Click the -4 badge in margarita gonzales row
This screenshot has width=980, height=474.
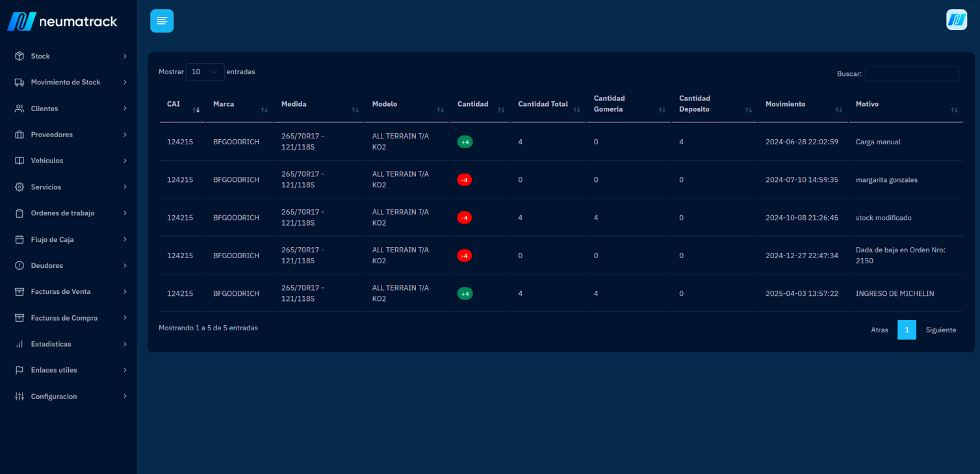(x=464, y=179)
